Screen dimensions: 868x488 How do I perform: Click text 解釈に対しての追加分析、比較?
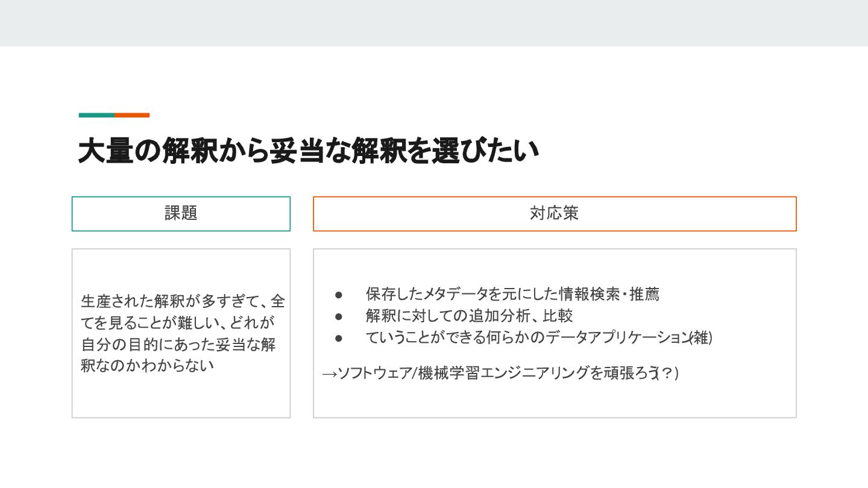469,316
